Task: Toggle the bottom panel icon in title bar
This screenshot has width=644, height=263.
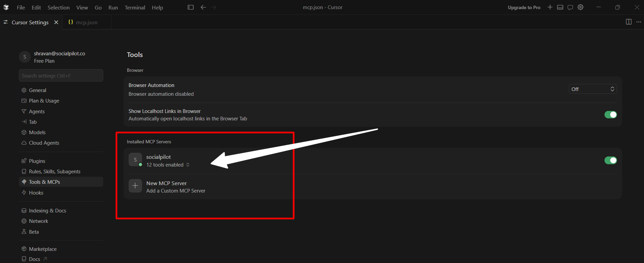Action: coord(560,7)
